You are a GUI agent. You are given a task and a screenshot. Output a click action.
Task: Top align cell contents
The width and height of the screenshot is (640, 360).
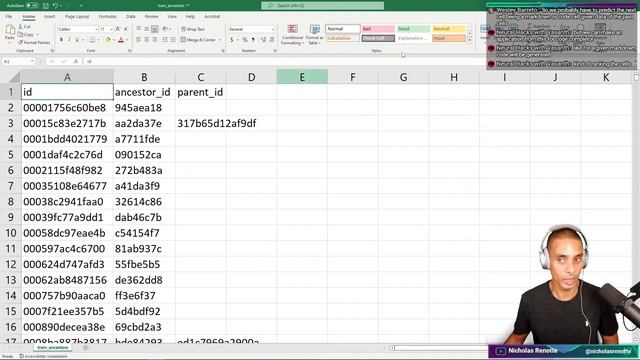coord(139,29)
